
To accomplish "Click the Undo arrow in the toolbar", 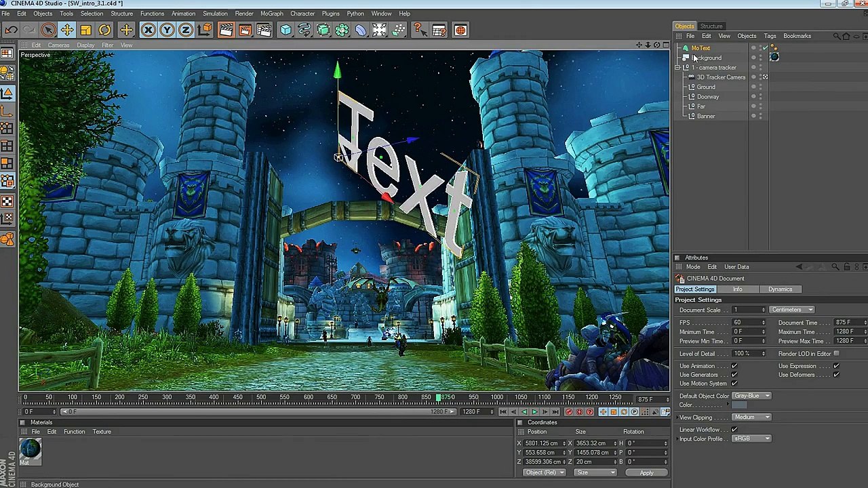I will 11,30.
